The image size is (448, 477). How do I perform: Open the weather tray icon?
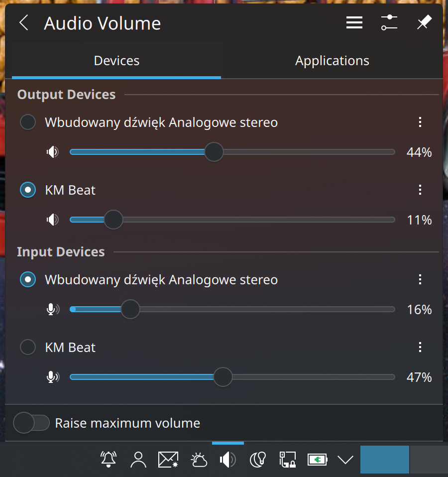[199, 460]
